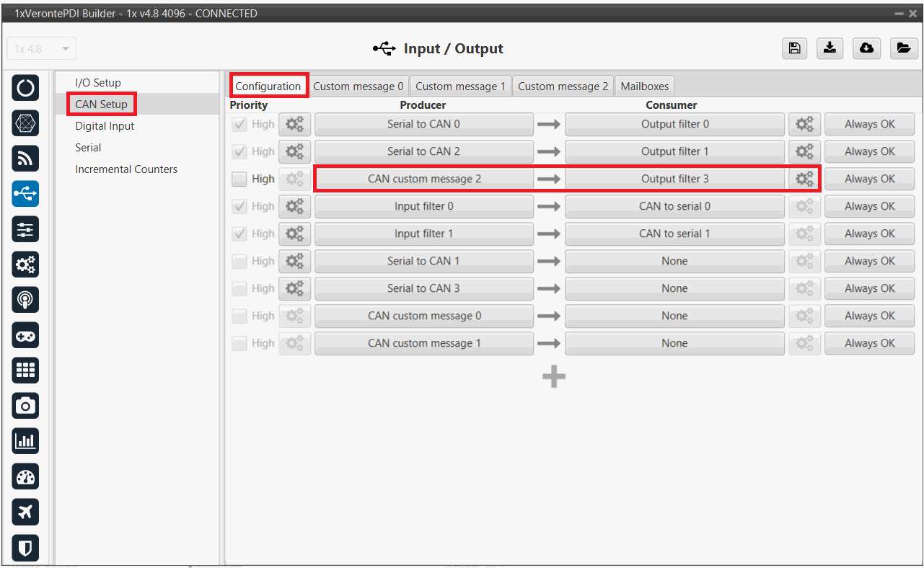The image size is (924, 568).
Task: Open settings gear for Output filter 3
Action: (x=804, y=179)
